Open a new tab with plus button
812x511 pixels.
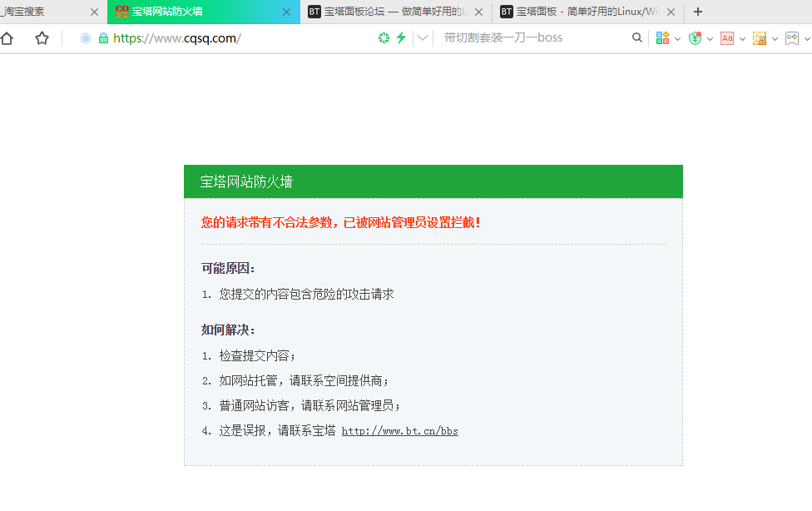(698, 12)
